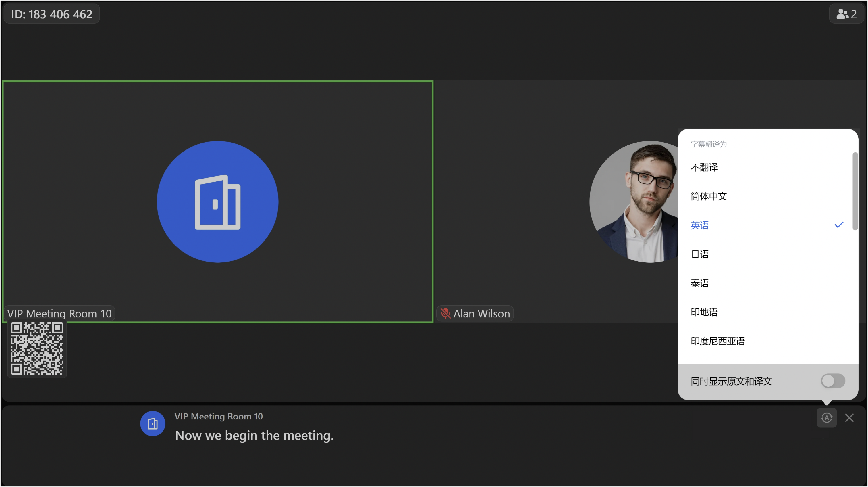
Task: Click the meeting QR code
Action: [37, 349]
